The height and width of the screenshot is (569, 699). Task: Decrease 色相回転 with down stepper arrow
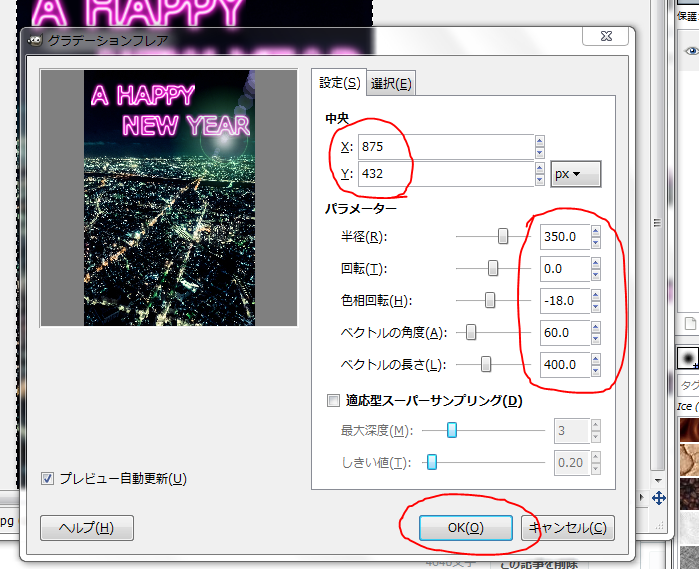tap(596, 307)
